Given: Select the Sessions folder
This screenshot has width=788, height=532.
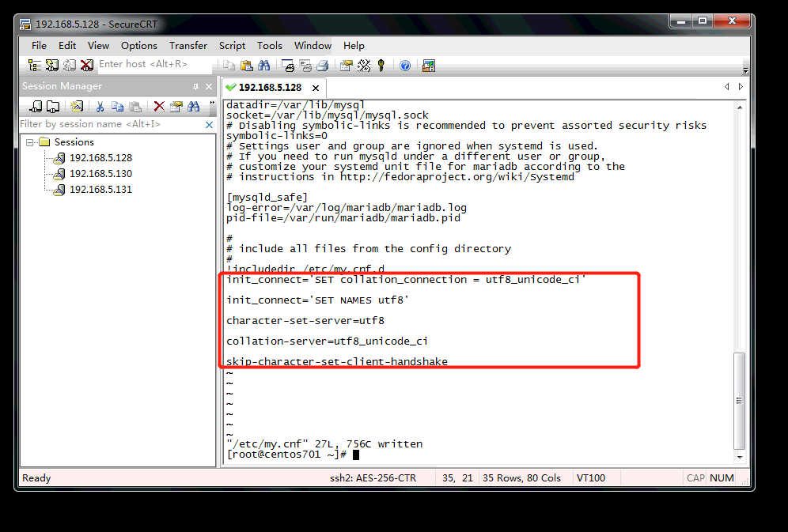Looking at the screenshot, I should click(x=74, y=142).
